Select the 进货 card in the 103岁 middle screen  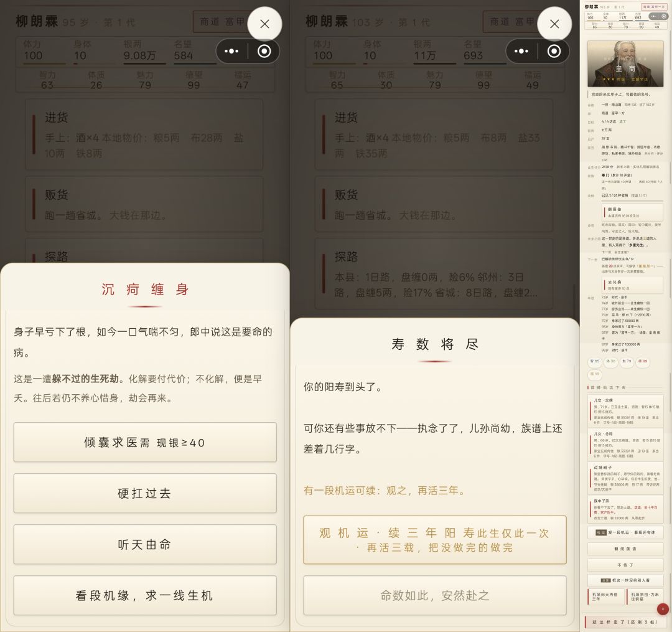434,134
